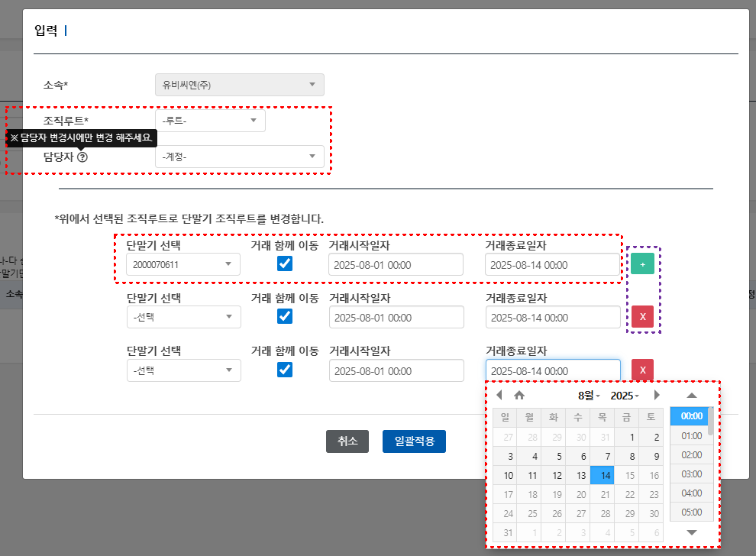756x556 pixels.
Task: Add a new terminal row with the green plus icon
Action: (642, 263)
